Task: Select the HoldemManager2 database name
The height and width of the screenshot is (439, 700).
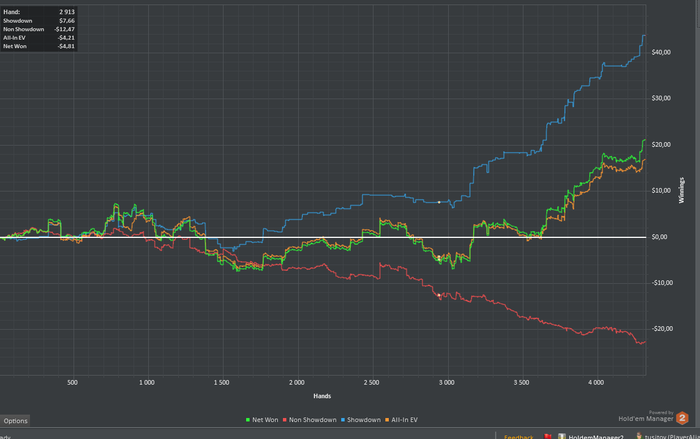Action: (x=596, y=437)
